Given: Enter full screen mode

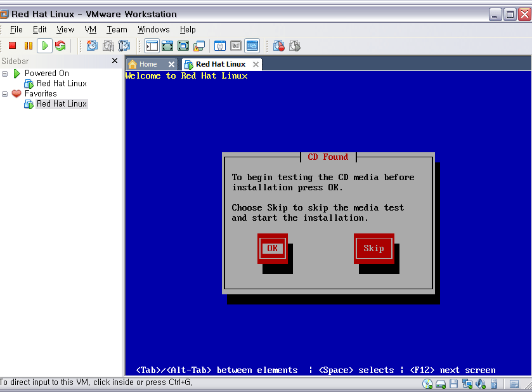Looking at the screenshot, I should (x=183, y=46).
